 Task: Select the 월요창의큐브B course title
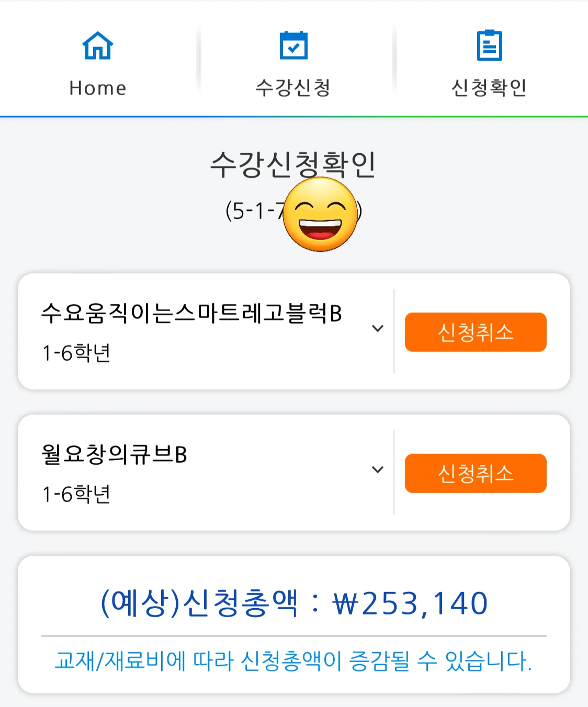point(114,454)
